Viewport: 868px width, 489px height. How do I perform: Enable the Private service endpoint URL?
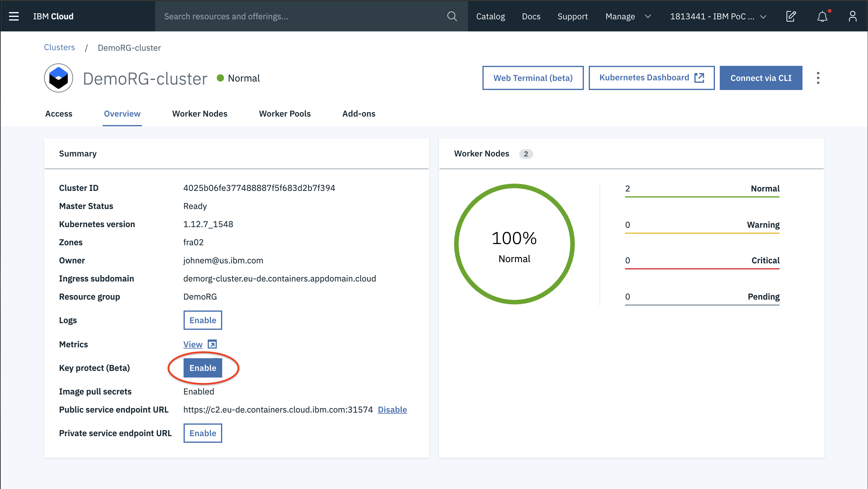(203, 433)
